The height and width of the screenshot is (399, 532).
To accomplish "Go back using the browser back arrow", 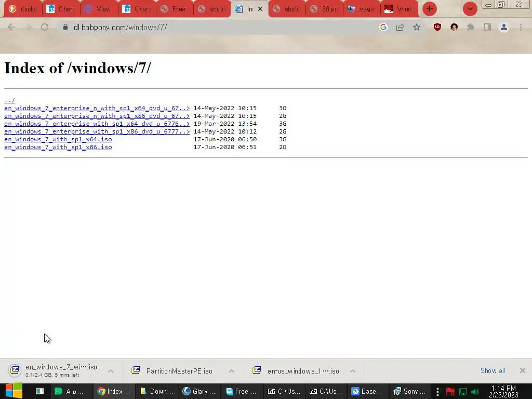I will [11, 27].
